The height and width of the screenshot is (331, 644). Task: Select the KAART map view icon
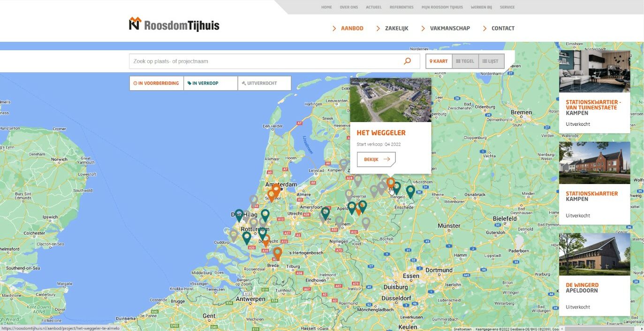click(438, 61)
